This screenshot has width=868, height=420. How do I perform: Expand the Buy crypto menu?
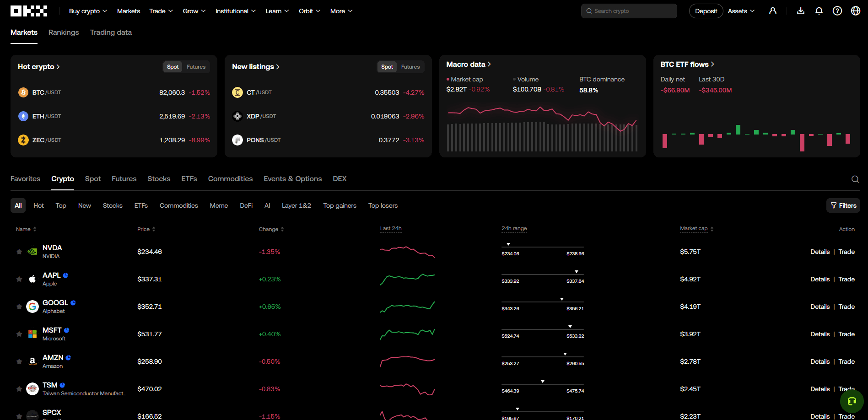88,11
